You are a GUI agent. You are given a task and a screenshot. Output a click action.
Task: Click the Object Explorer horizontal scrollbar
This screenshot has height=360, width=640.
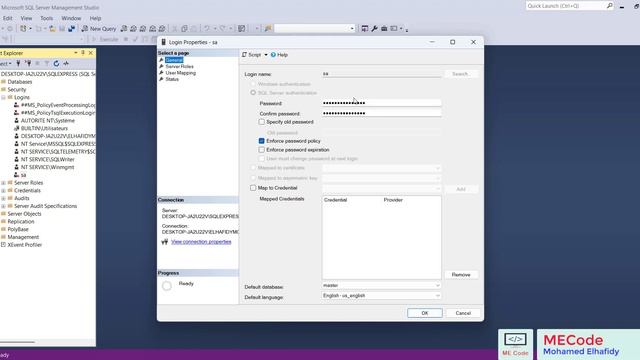click(x=17, y=342)
